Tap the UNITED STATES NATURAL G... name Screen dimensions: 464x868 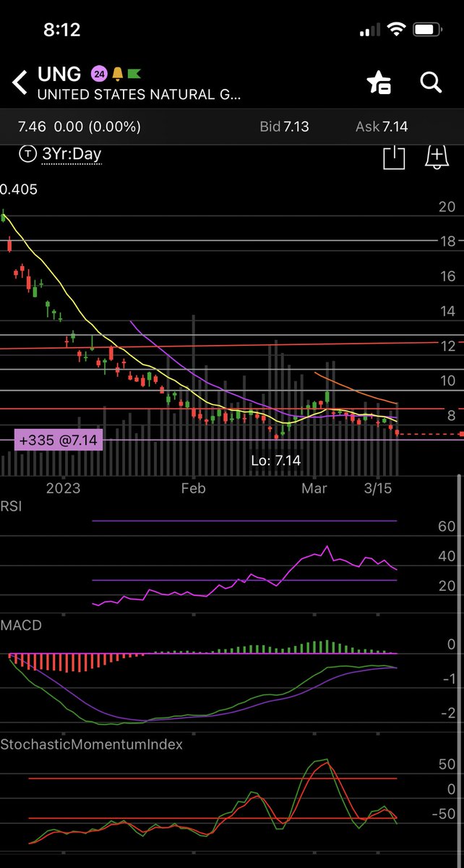tap(139, 94)
